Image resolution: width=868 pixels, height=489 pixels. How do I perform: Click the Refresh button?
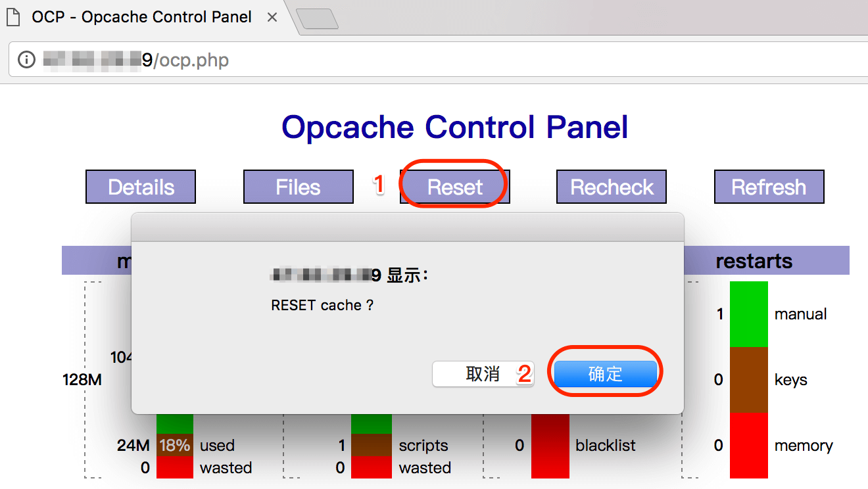click(x=769, y=187)
